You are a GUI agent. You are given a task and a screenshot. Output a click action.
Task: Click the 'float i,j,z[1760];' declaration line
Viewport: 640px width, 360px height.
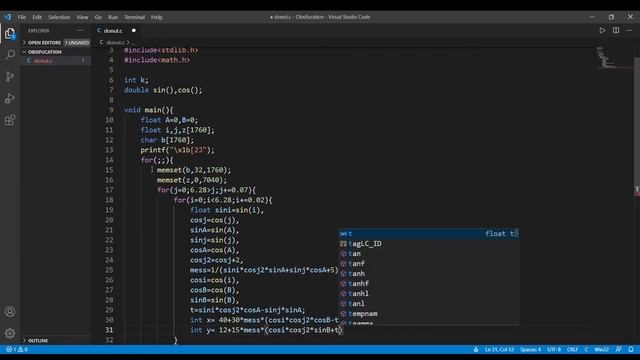click(x=178, y=130)
